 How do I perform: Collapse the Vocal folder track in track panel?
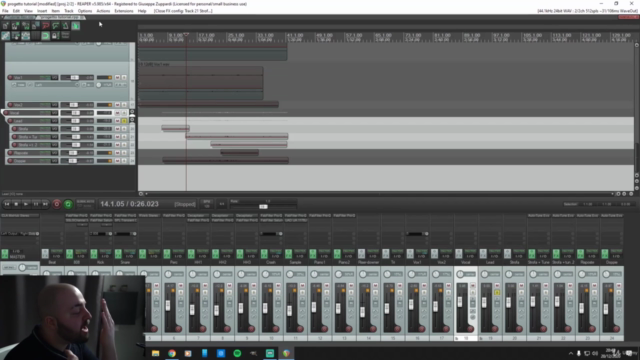click(x=132, y=112)
